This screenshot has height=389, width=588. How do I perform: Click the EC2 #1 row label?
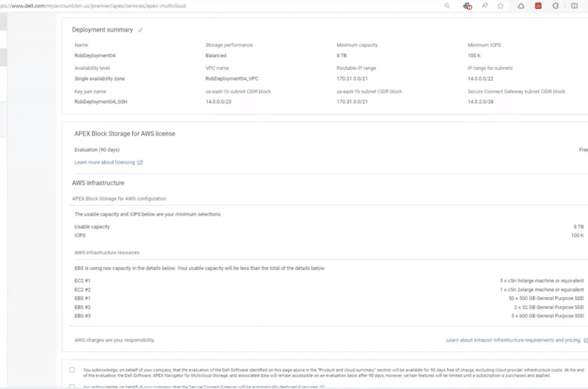82,281
